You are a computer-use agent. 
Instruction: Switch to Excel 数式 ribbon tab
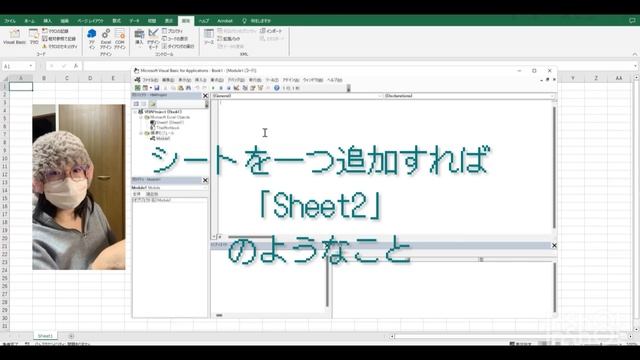117,21
